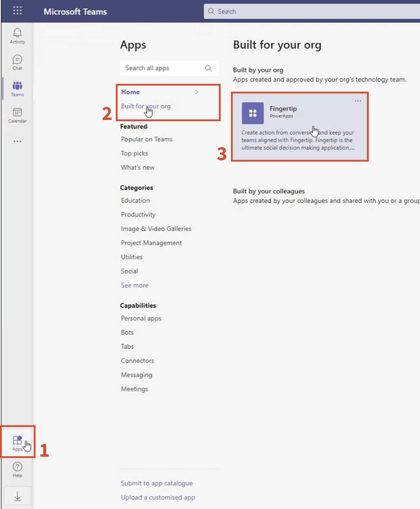Image resolution: width=420 pixels, height=509 pixels.
Task: Browse the Utilities category
Action: 132,257
